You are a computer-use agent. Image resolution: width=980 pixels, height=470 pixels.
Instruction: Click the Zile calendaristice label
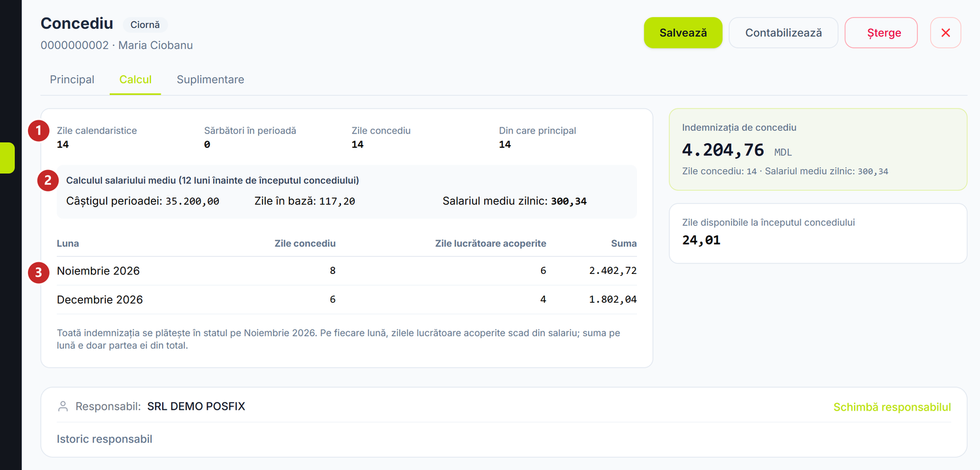point(97,131)
